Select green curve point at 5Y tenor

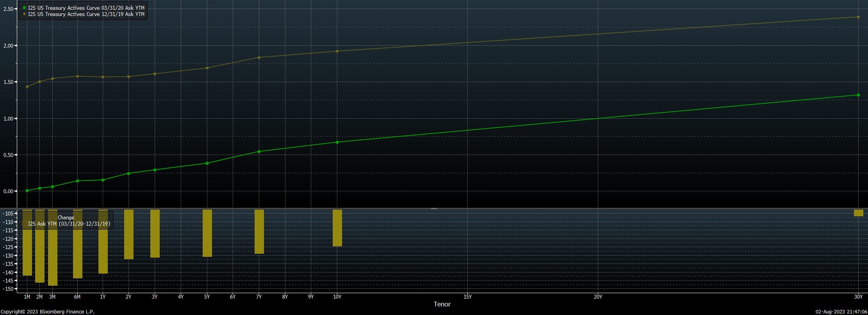tap(207, 163)
